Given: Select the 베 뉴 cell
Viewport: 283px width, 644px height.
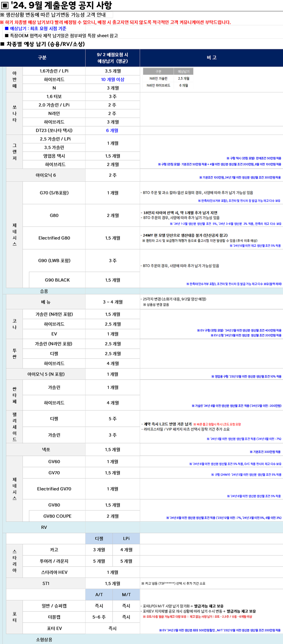Looking at the screenshot, I should click(46, 302).
